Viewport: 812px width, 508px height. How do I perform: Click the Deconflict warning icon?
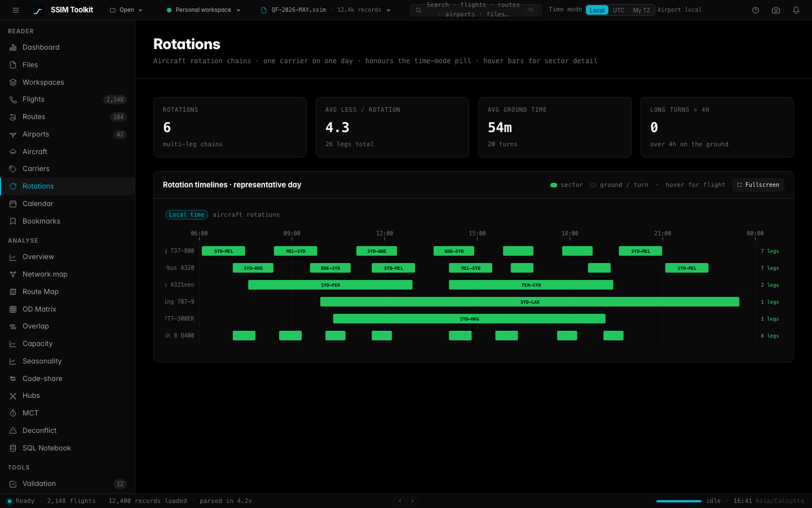coord(13,431)
